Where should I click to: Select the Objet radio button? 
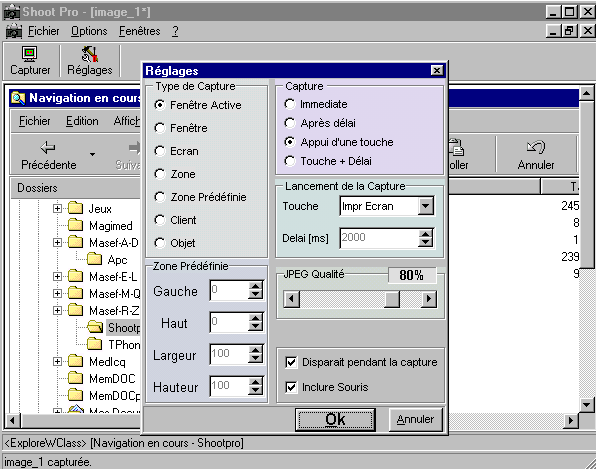pos(160,243)
